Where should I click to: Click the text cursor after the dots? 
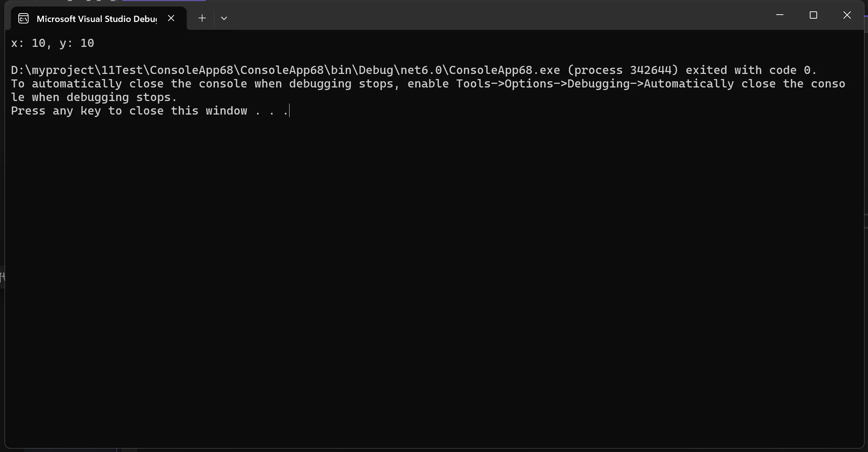(x=290, y=111)
